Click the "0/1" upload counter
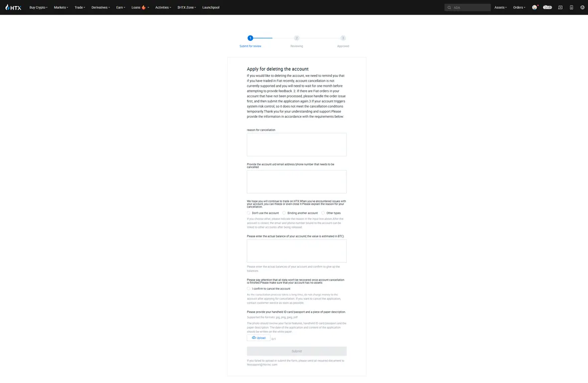 click(x=274, y=339)
